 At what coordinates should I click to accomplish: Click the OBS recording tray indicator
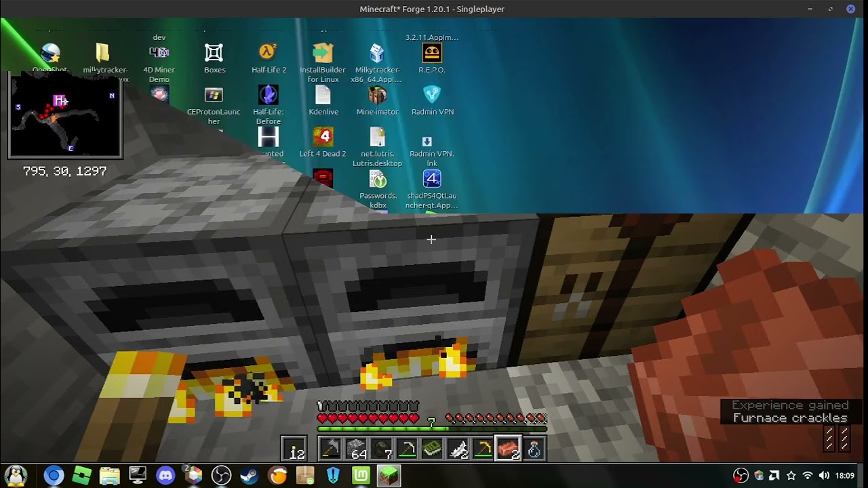pos(741,476)
